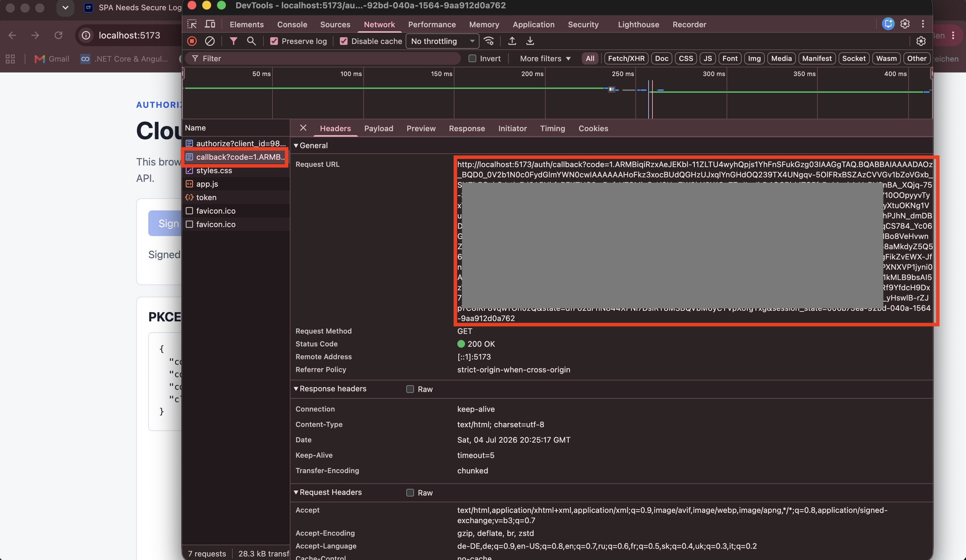Viewport: 966px width, 560px height.
Task: Open the Preview tab
Action: [x=421, y=128]
